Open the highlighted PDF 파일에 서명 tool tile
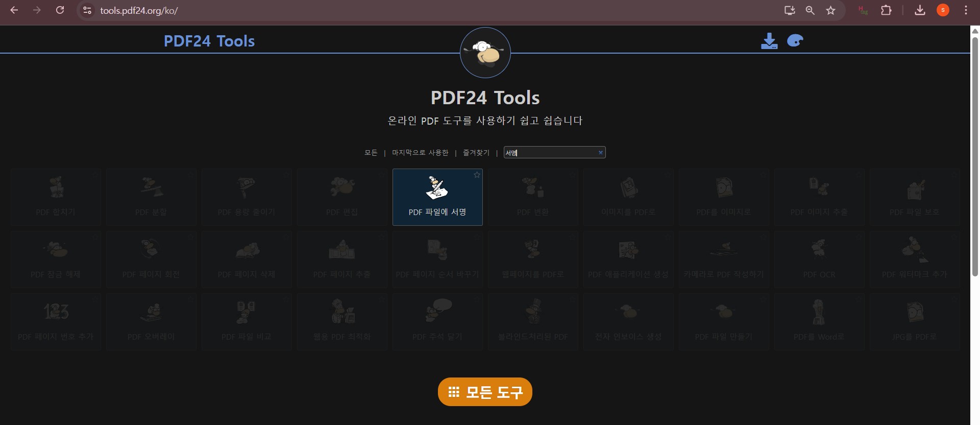The width and height of the screenshot is (980, 425). [437, 197]
